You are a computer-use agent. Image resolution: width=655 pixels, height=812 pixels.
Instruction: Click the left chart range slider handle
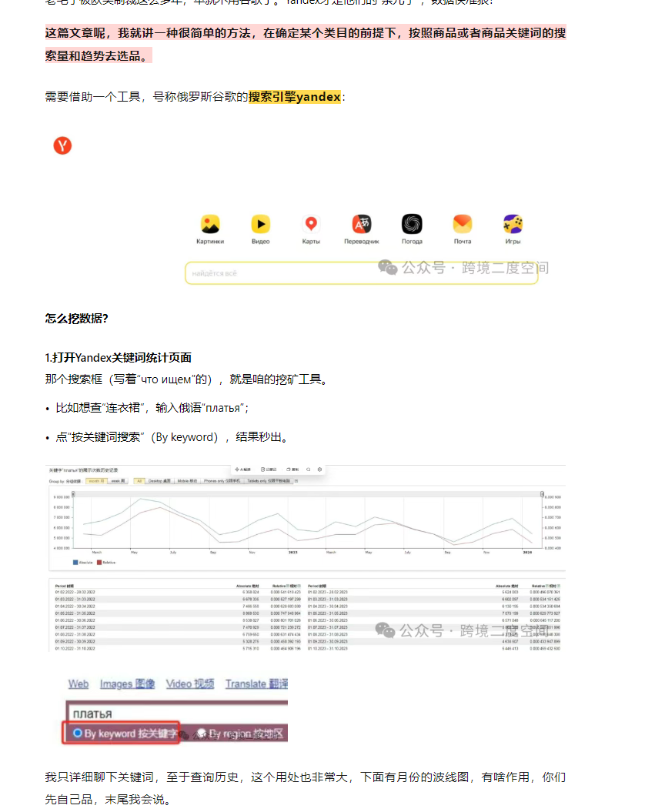pos(74,494)
